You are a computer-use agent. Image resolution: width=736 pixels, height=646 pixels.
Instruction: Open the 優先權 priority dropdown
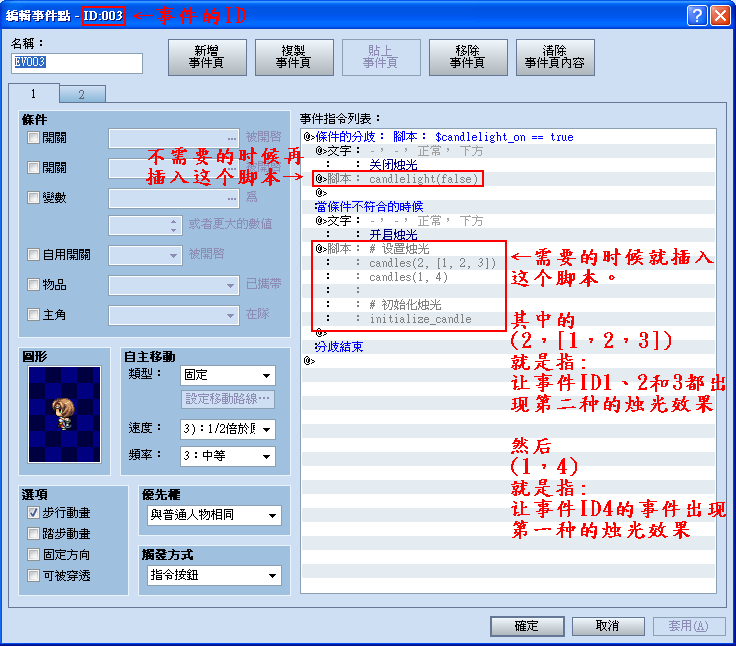[x=214, y=515]
